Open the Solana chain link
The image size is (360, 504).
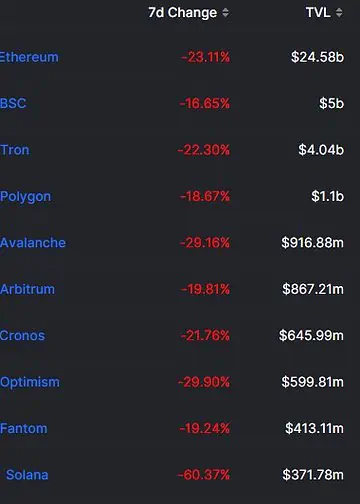[27, 475]
